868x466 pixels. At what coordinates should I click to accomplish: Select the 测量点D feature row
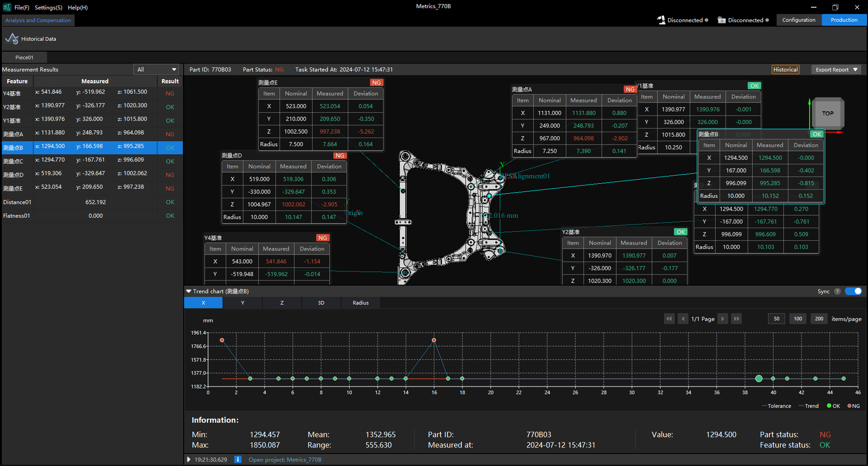pyautogui.click(x=92, y=175)
